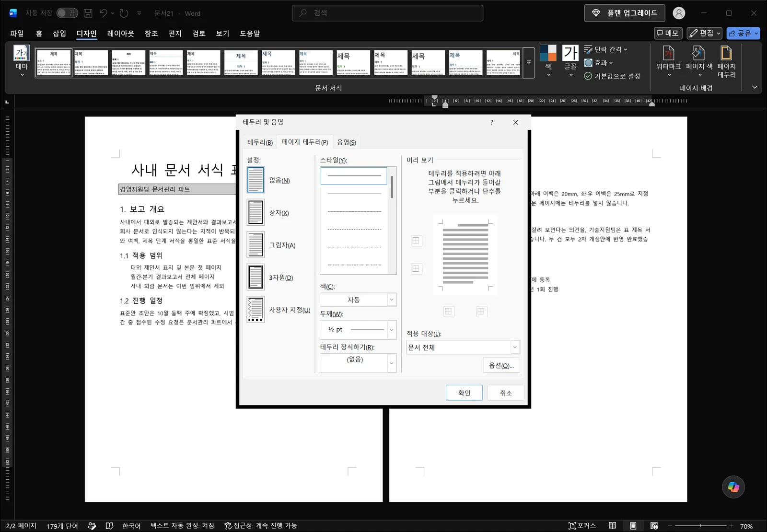Image resolution: width=767 pixels, height=532 pixels.
Task: Click the 페이지 테두리 (Page Borders) icon
Action: 726,61
